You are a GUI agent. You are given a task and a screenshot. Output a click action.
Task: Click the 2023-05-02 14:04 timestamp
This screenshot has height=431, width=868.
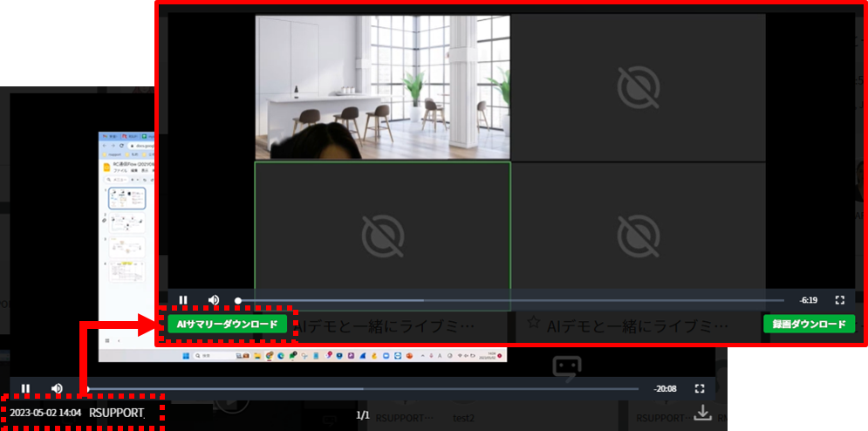click(45, 413)
